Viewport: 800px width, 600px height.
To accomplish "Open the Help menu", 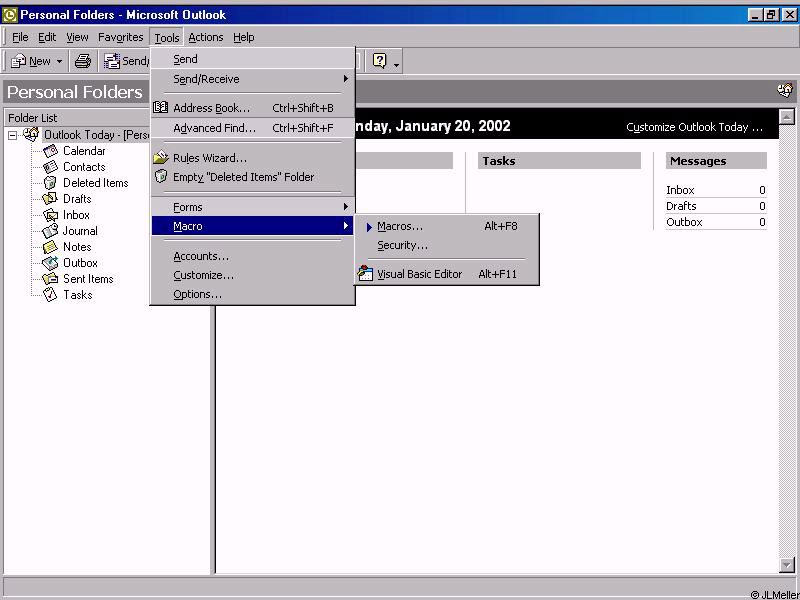I will pyautogui.click(x=244, y=37).
